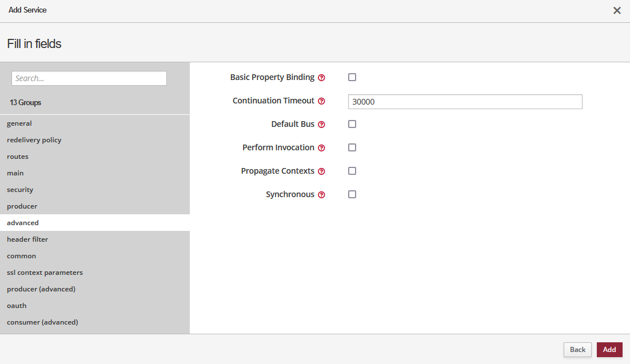
Task: Show help for Propagate Contexts
Action: click(x=321, y=171)
